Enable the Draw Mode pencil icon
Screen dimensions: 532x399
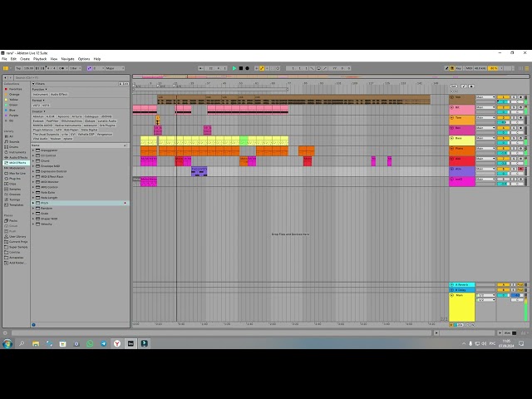[446, 68]
